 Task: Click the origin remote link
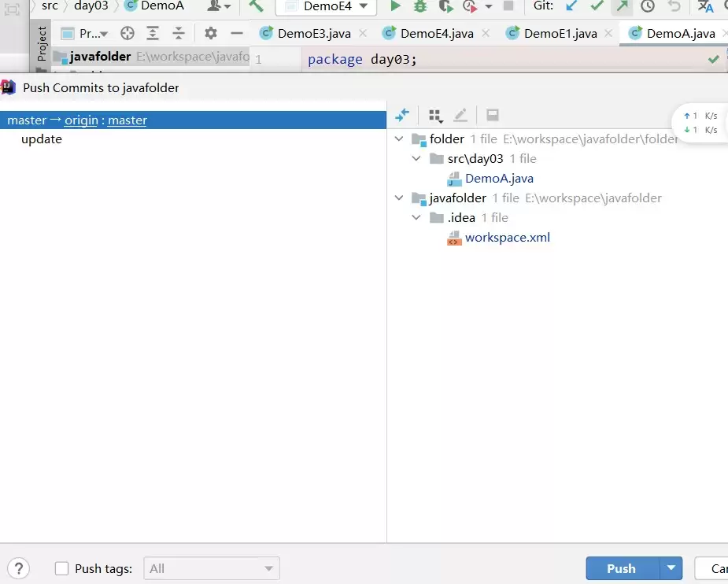81,120
